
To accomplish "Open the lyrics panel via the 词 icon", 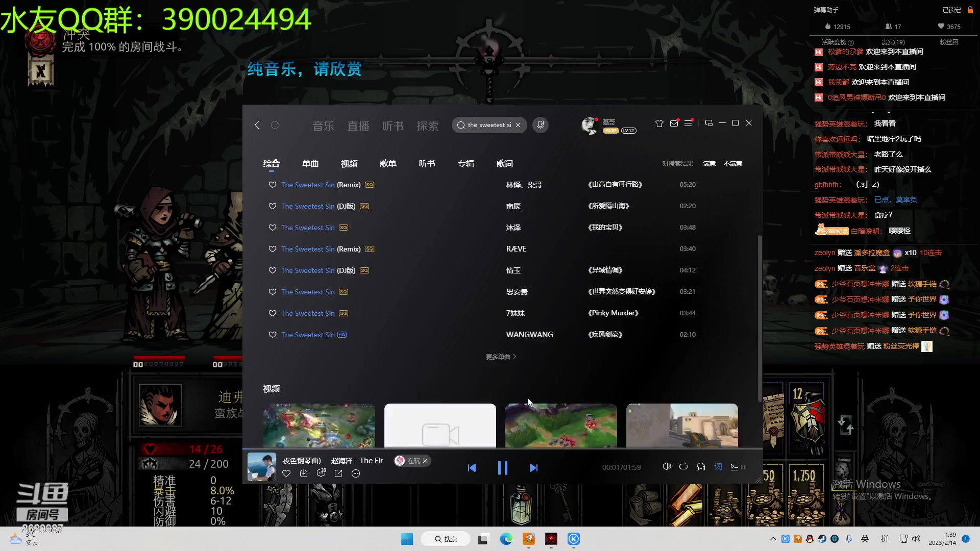I will (718, 466).
